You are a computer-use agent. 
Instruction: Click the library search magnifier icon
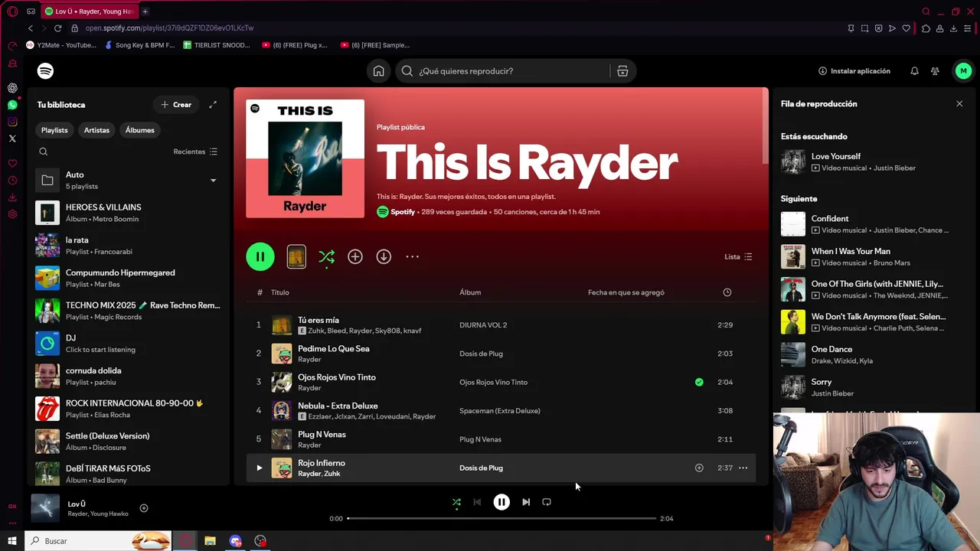pyautogui.click(x=44, y=152)
